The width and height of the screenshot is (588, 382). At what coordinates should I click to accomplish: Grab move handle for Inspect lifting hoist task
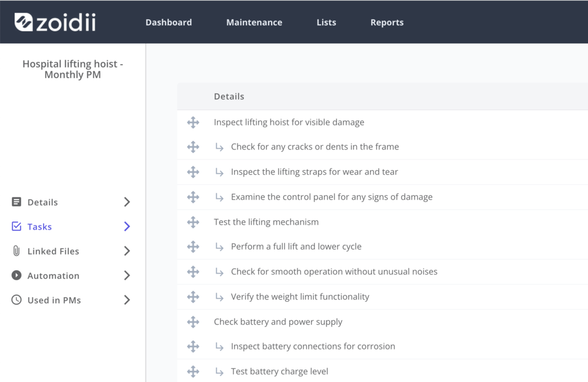pyautogui.click(x=193, y=122)
